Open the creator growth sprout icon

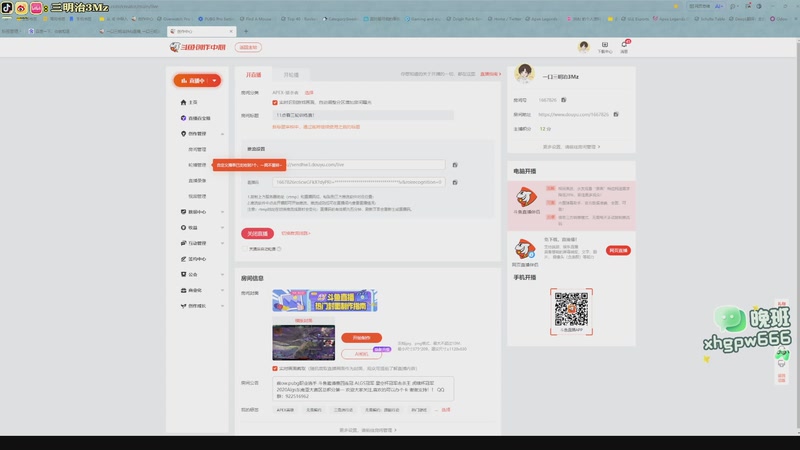183,306
